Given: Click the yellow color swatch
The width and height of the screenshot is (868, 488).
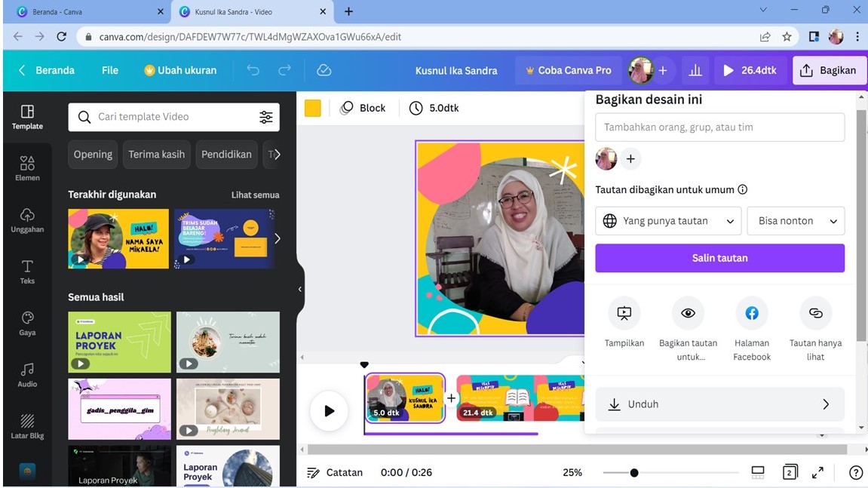Looking at the screenshot, I should point(313,108).
